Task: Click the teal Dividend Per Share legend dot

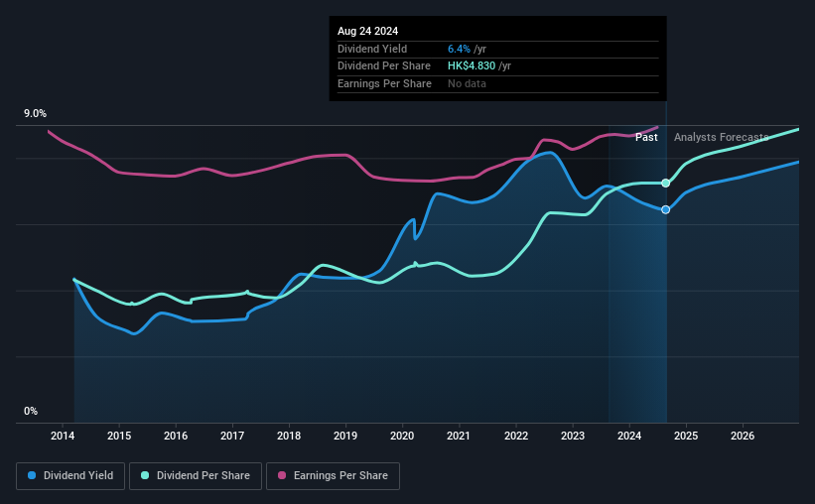Action: tap(145, 475)
